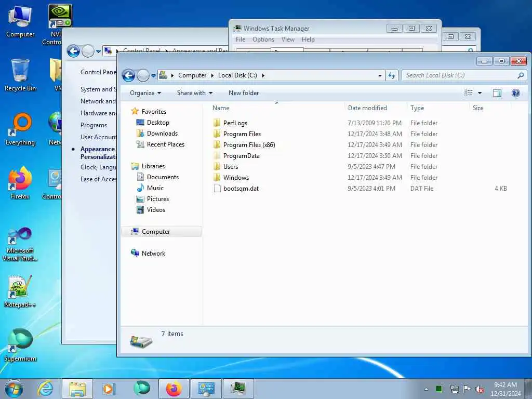The height and width of the screenshot is (399, 532).
Task: Click the search magnifier icon
Action: tap(521, 75)
